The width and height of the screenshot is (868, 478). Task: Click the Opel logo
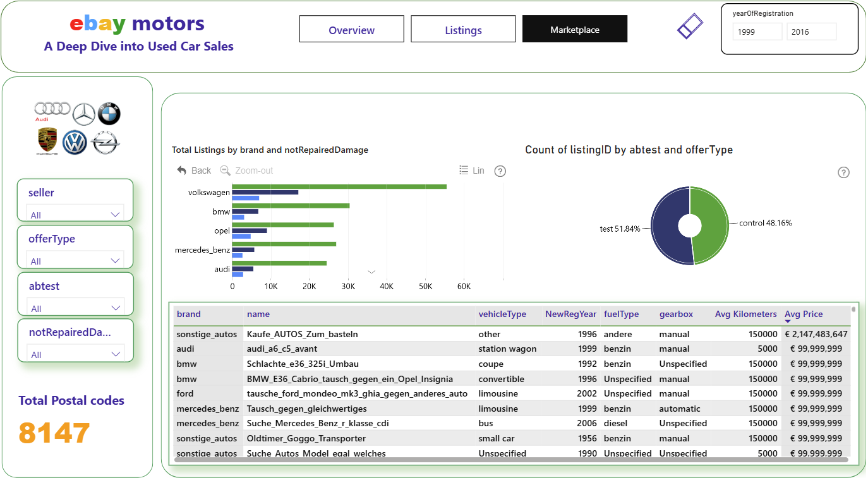[105, 143]
